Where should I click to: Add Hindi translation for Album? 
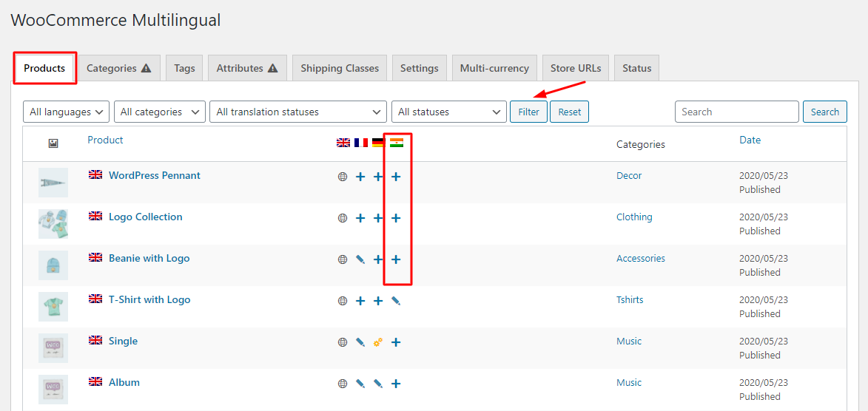pyautogui.click(x=396, y=384)
